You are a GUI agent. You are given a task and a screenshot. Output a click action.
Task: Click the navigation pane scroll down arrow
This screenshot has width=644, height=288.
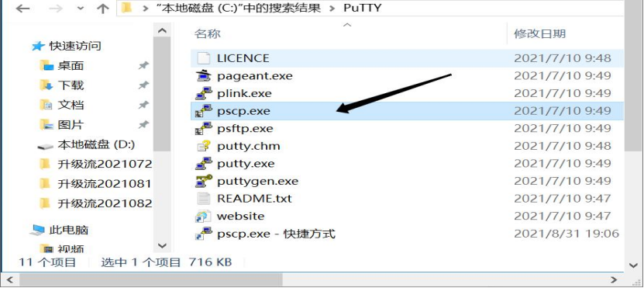pyautogui.click(x=162, y=246)
